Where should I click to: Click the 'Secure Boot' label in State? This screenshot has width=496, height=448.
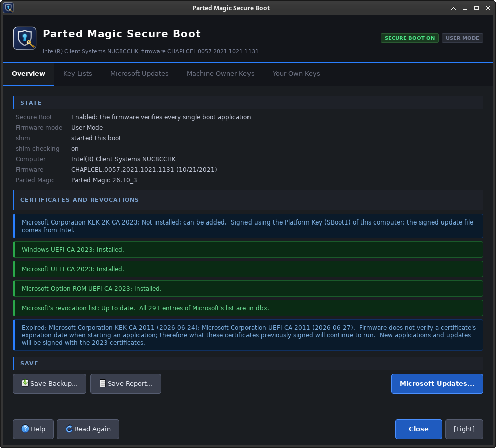coord(34,117)
